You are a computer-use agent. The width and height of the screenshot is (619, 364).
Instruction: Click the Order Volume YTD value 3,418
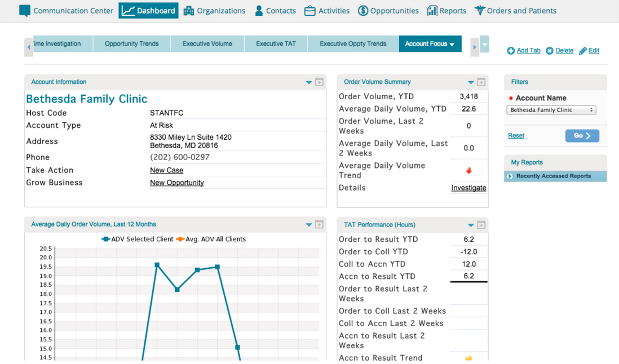pyautogui.click(x=468, y=96)
